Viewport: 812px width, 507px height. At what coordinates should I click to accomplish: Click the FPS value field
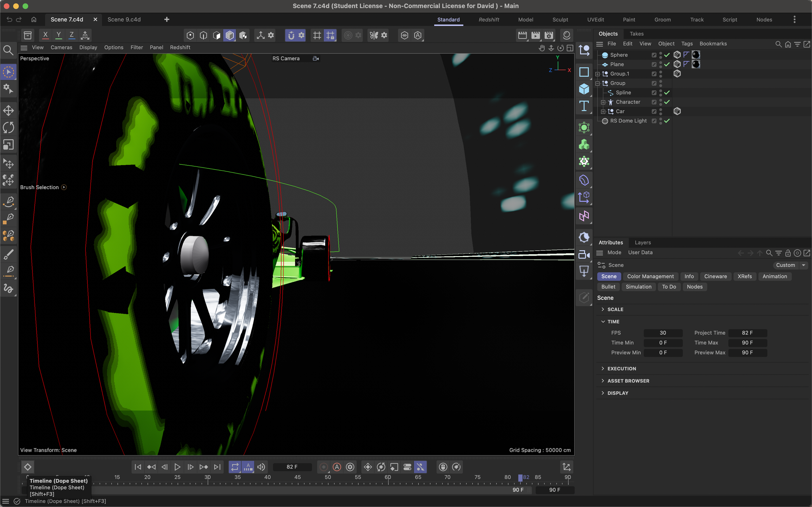coord(663,333)
